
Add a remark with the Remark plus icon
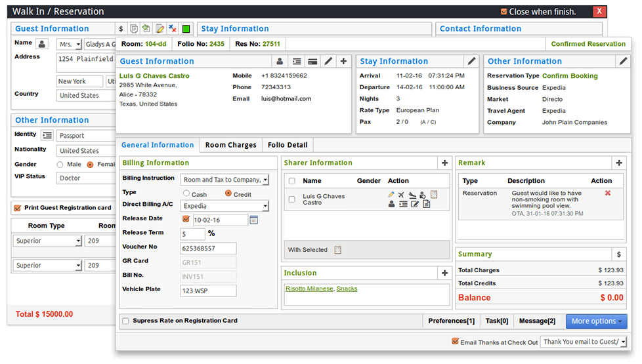click(619, 163)
